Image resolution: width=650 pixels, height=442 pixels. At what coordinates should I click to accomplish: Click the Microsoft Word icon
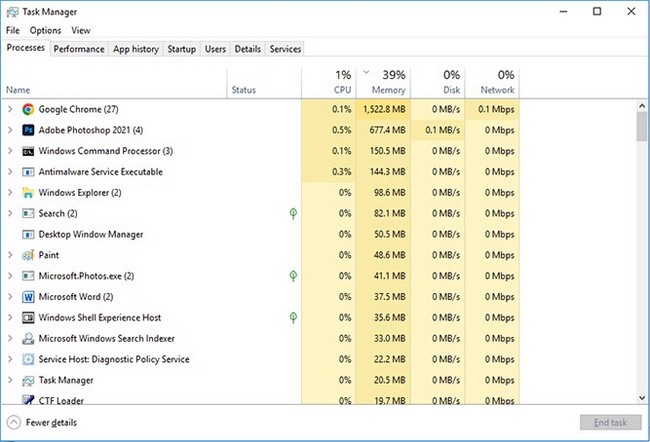pyautogui.click(x=28, y=297)
